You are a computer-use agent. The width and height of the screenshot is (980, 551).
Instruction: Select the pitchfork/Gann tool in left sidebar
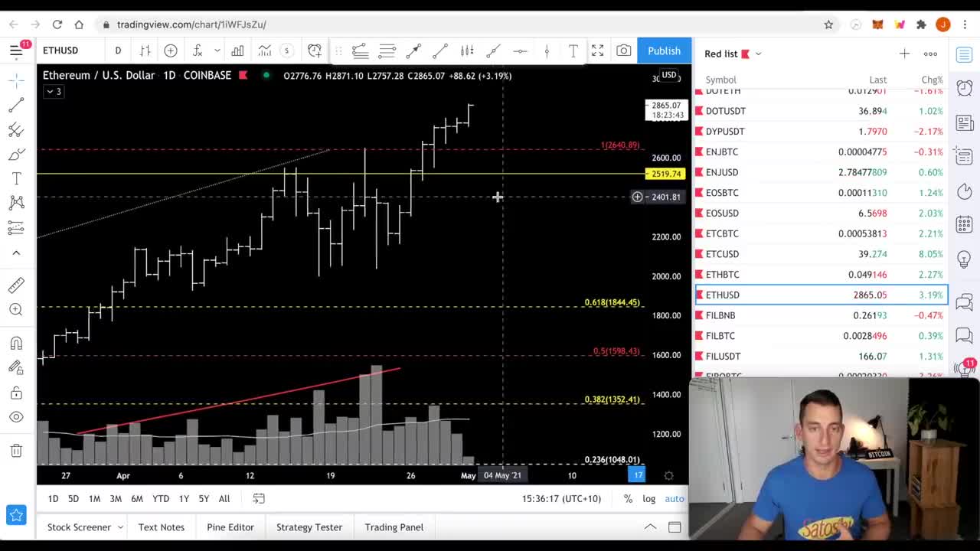[x=16, y=130]
